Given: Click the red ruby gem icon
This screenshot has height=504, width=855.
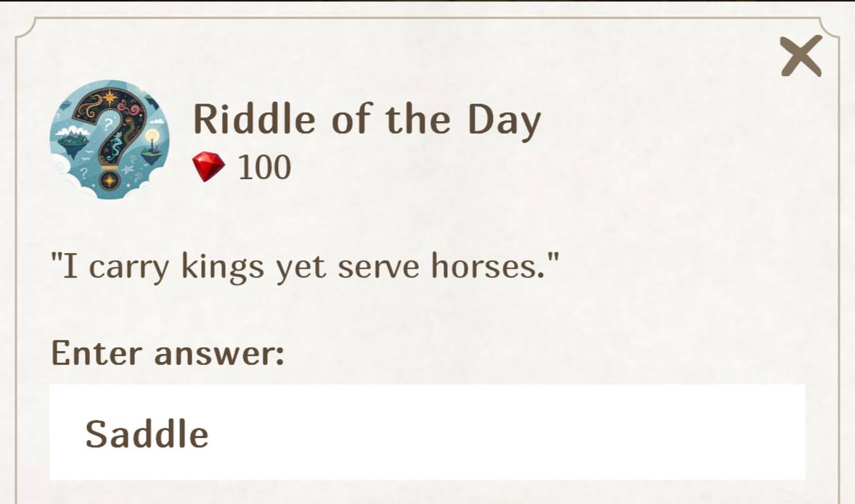Looking at the screenshot, I should [x=209, y=168].
